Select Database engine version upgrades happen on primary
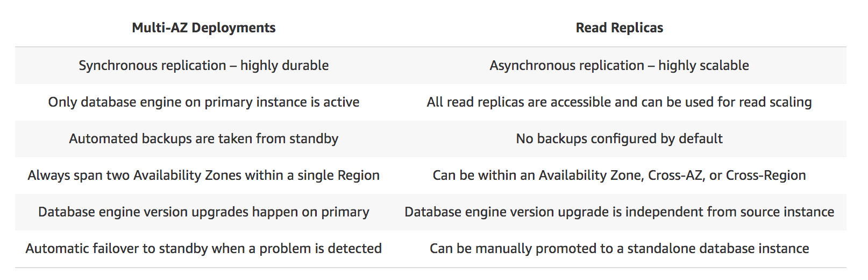Image resolution: width=868 pixels, height=280 pixels. [x=203, y=212]
